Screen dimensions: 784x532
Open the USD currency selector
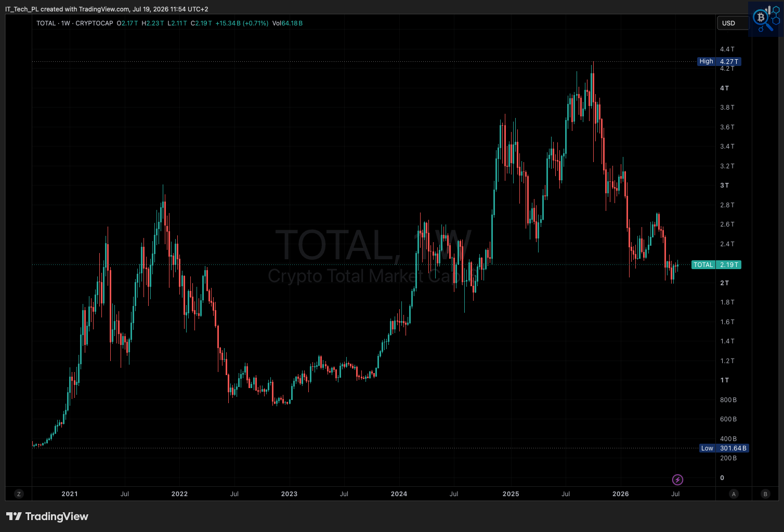pos(733,23)
